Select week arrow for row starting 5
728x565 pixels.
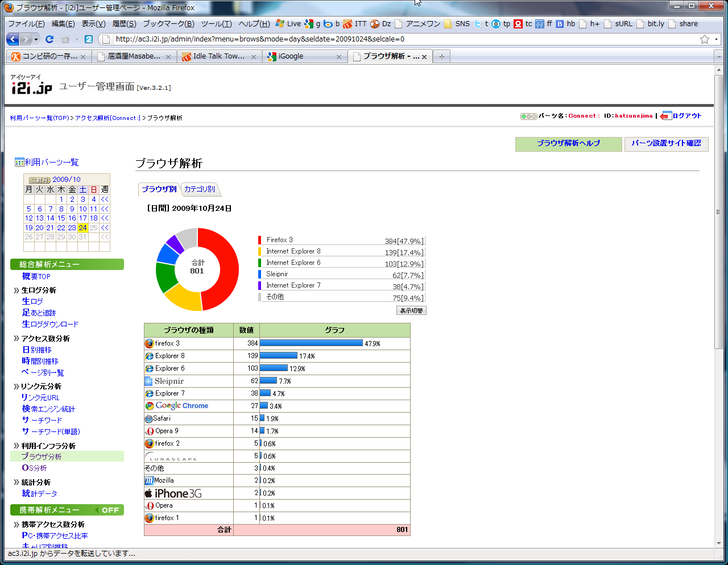[105, 209]
